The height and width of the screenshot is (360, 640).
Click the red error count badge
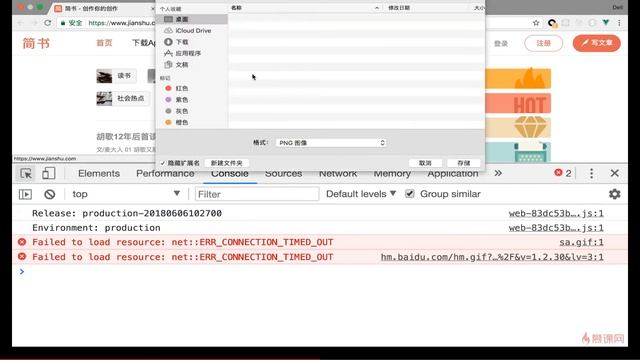click(563, 173)
